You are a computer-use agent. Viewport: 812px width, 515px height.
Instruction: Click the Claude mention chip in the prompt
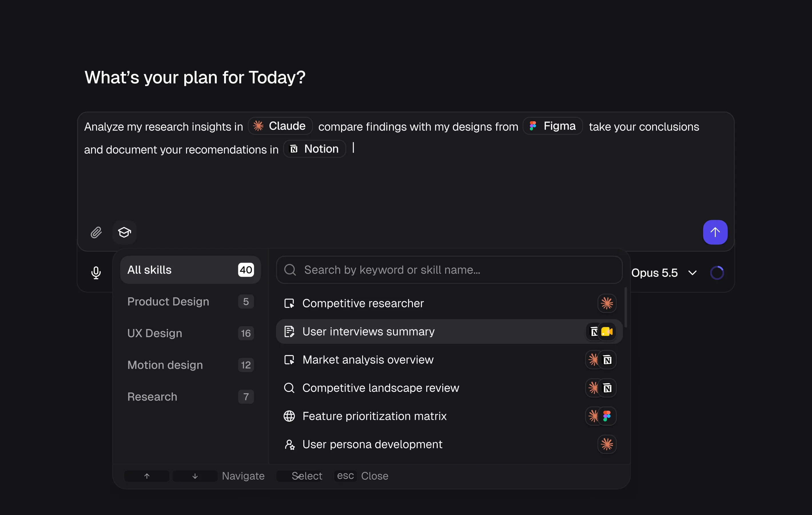pyautogui.click(x=280, y=126)
